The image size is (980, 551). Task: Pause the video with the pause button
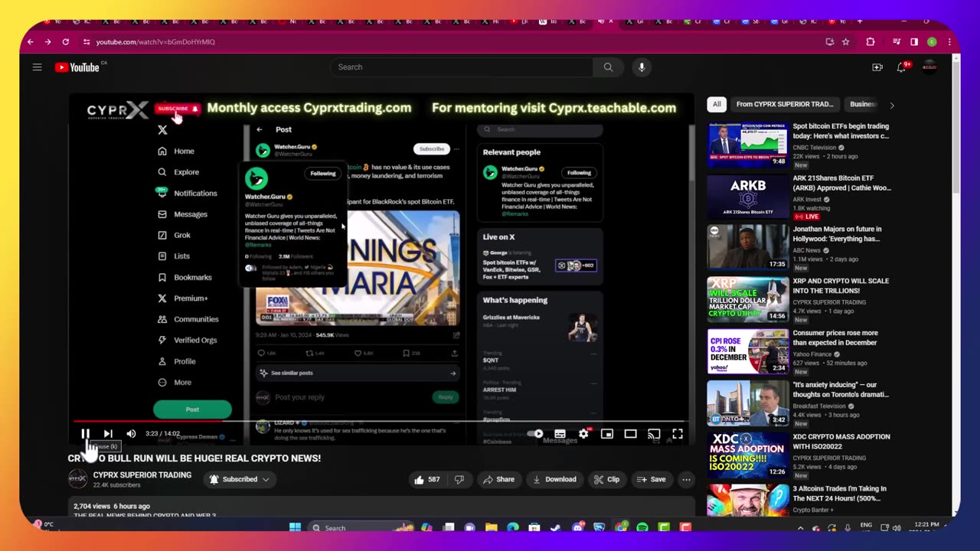coord(86,434)
